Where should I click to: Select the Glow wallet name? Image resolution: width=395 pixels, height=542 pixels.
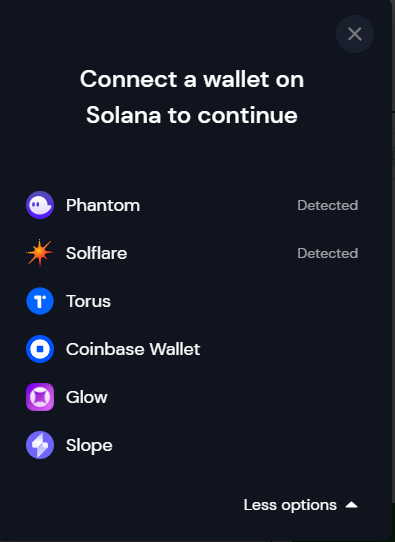pyautogui.click(x=87, y=397)
